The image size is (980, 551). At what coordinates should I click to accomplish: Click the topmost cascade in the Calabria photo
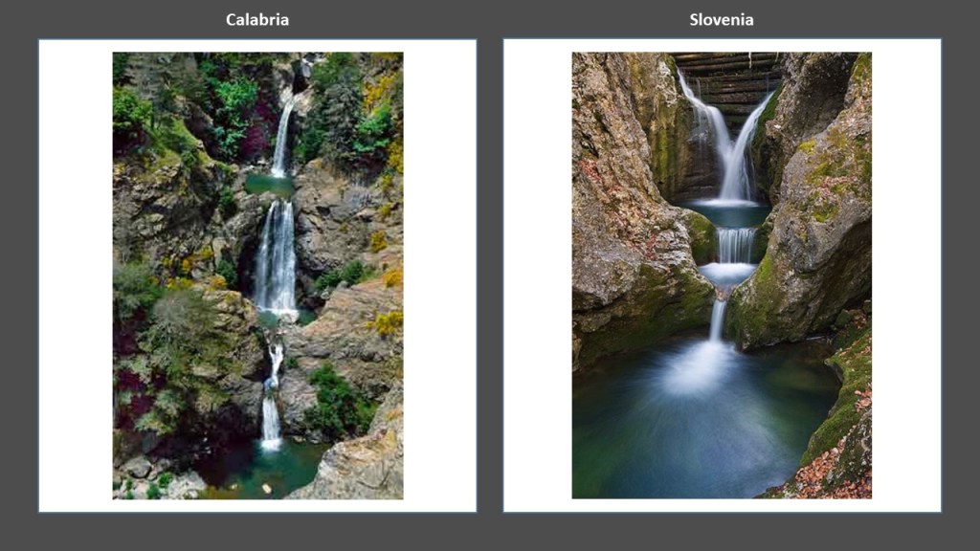[x=282, y=139]
